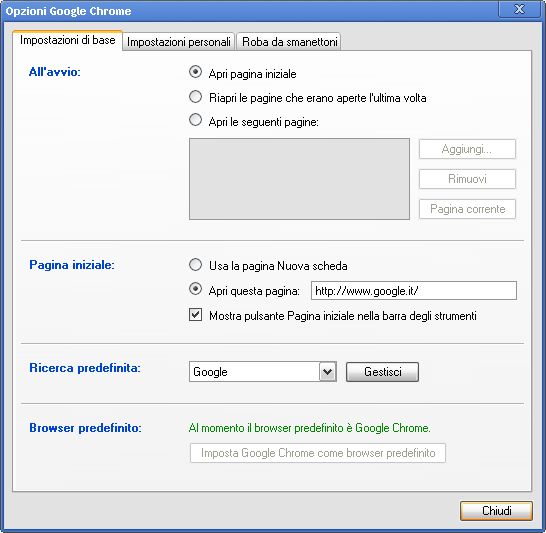
Task: Click inside the empty startup pages list
Action: click(299, 179)
